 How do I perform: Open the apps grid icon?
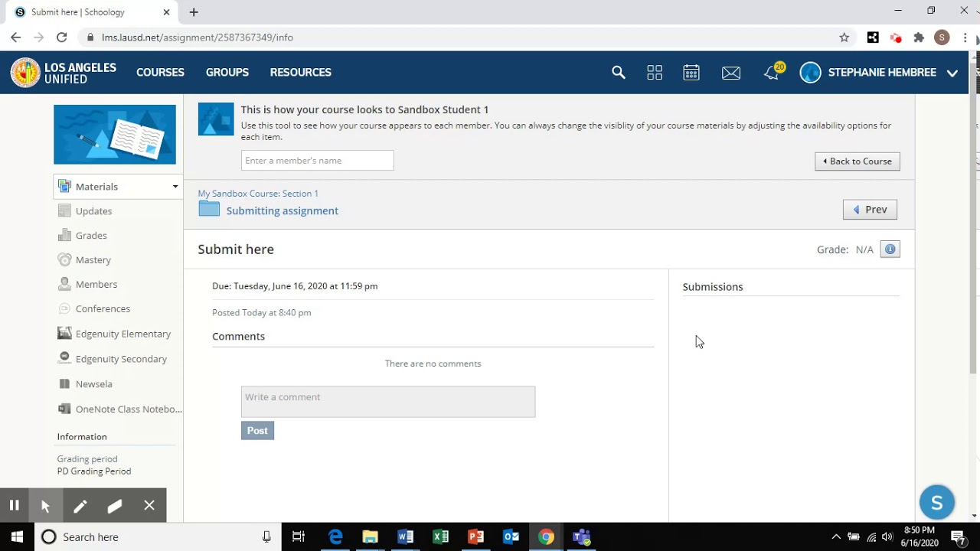pos(655,73)
